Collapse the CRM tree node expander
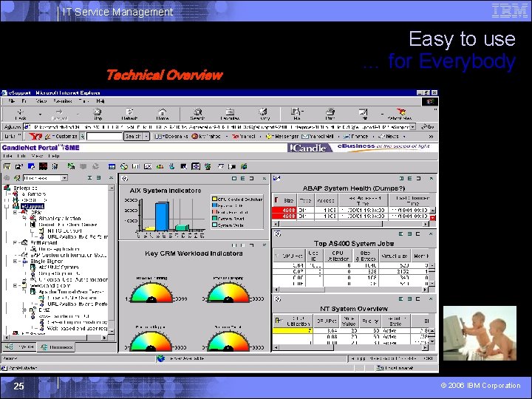The image size is (532, 399). [x=15, y=212]
